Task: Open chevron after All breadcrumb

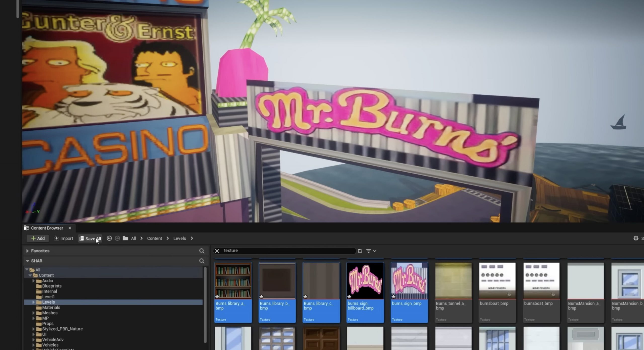Action: pos(141,238)
